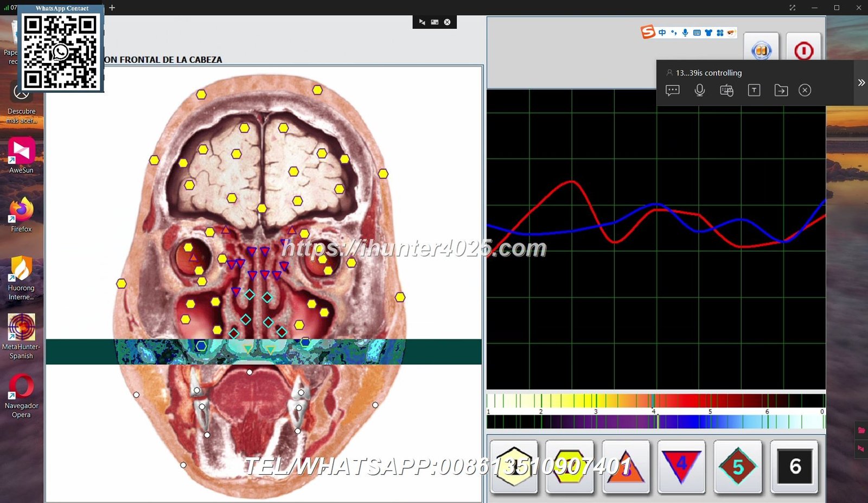Toggle the brown diamond level 5 marker
The height and width of the screenshot is (503, 868).
point(737,466)
